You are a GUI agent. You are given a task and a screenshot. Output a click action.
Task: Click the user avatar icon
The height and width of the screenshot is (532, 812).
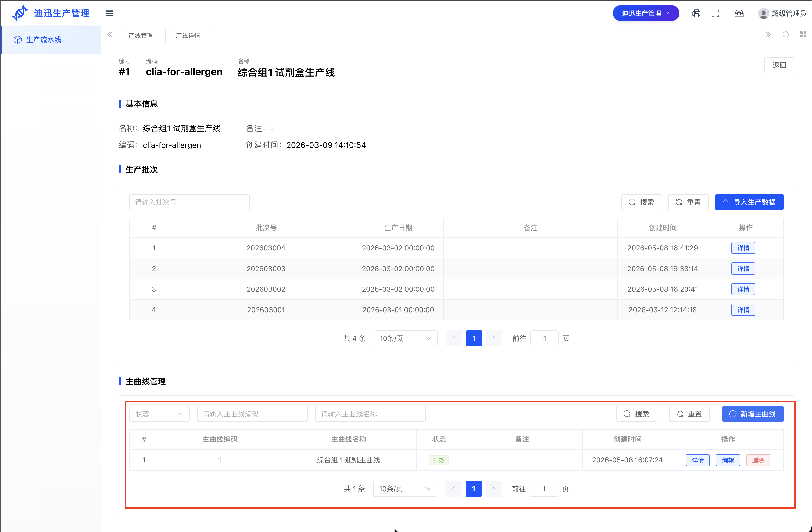763,13
